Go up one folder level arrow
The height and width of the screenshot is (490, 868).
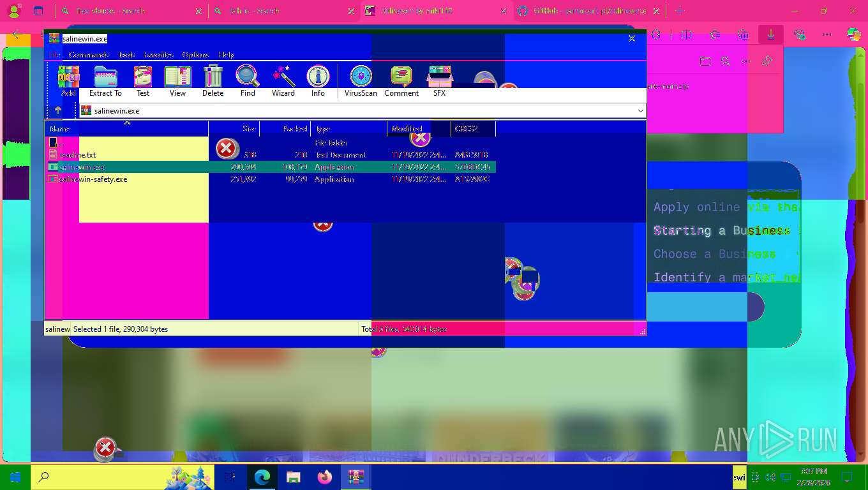click(x=57, y=110)
